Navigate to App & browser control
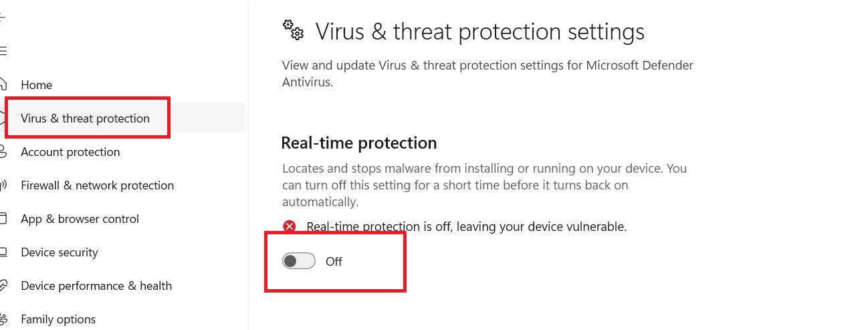 coord(80,219)
